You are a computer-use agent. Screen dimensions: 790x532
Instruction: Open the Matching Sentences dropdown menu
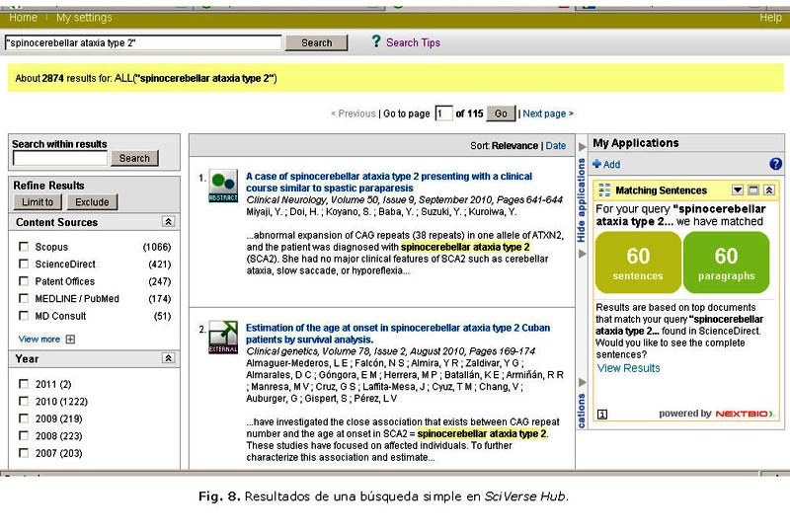click(x=737, y=190)
